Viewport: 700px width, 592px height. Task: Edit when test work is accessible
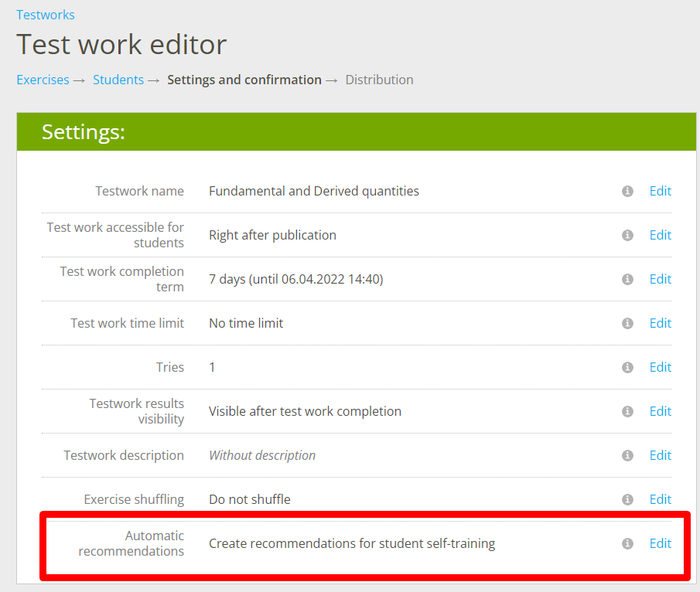[x=660, y=235]
